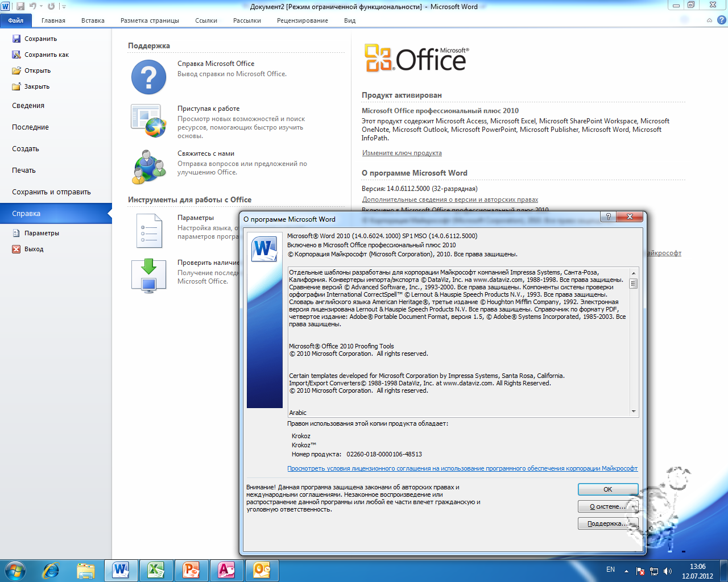Launch Excel from the taskbar
Image resolution: width=728 pixels, height=582 pixels.
coord(156,569)
